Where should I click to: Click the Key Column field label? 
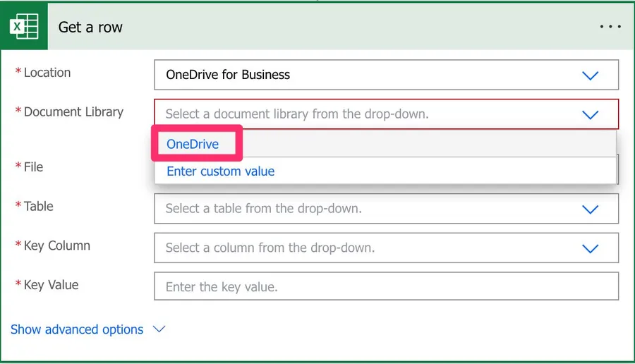pos(56,246)
